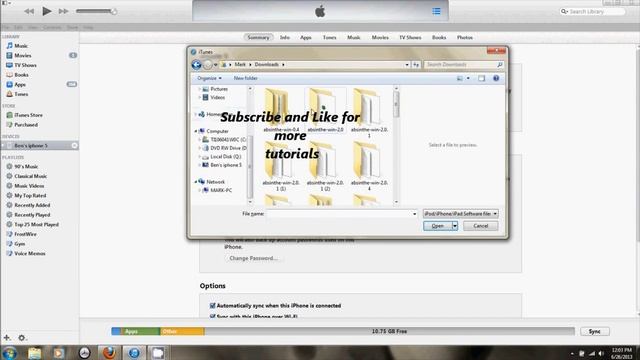Click the iTunes taskbar icon
Screen dimensions: 640x360
[x=134, y=353]
